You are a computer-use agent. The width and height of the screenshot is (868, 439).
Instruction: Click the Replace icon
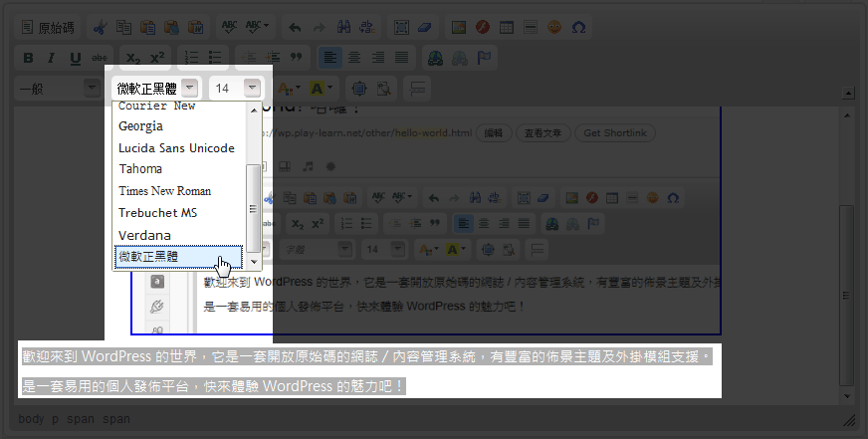(367, 27)
